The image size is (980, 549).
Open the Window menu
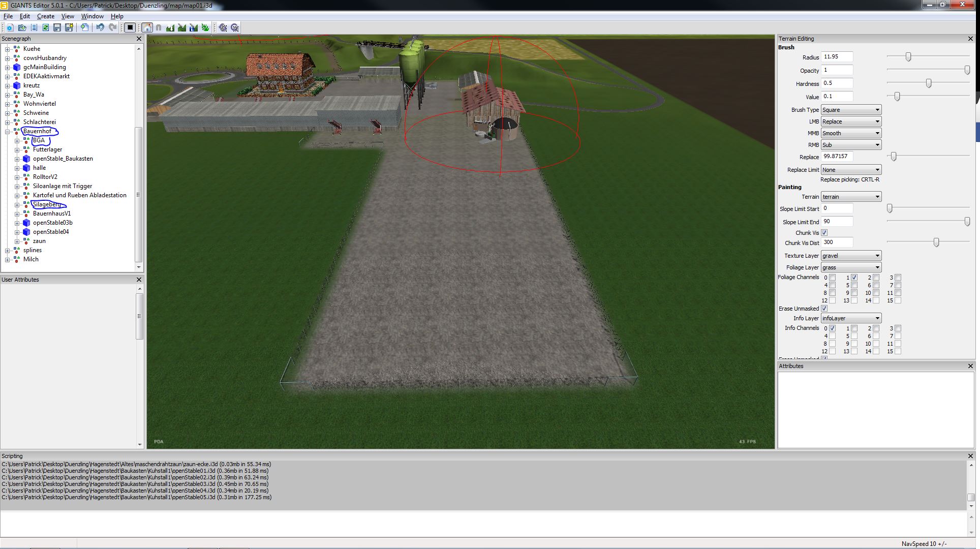(x=93, y=16)
